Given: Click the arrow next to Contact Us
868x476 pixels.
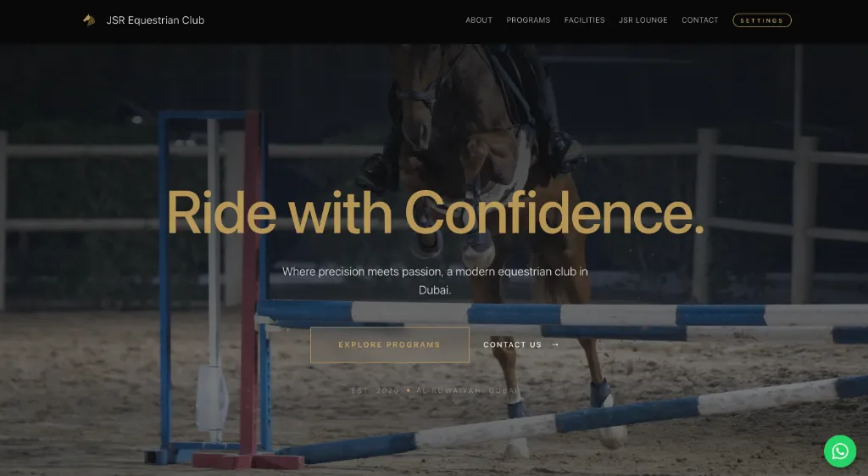Looking at the screenshot, I should pos(555,344).
